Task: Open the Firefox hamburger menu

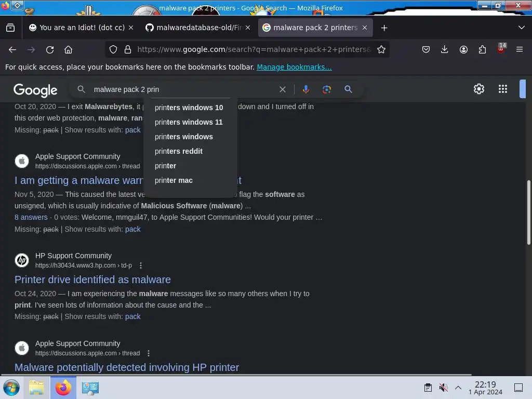Action: [520, 49]
